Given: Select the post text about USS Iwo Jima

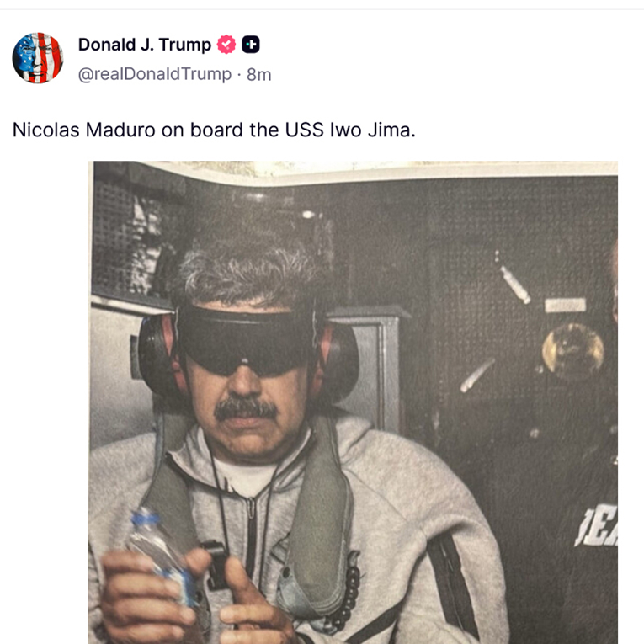Looking at the screenshot, I should click(x=214, y=130).
